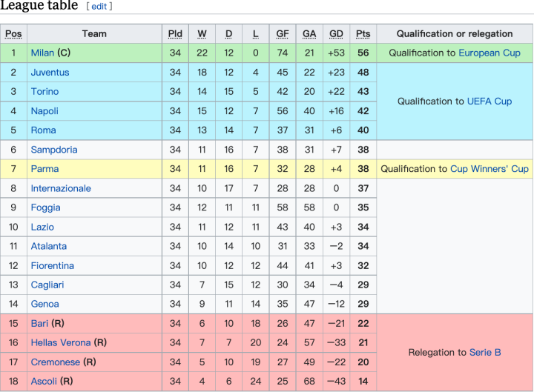Open the Torino team link
Screen dimensions: 534x392
click(44, 92)
